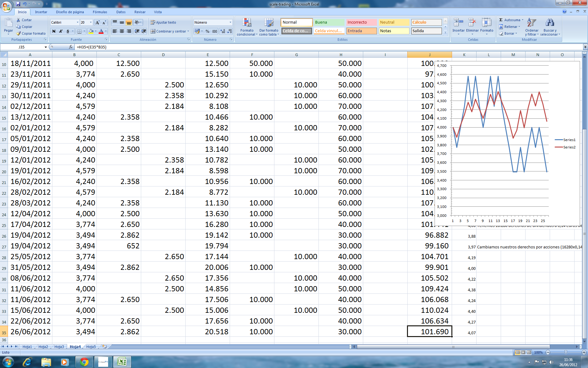
Task: Click the Copiar formato brush icon
Action: tap(19, 33)
